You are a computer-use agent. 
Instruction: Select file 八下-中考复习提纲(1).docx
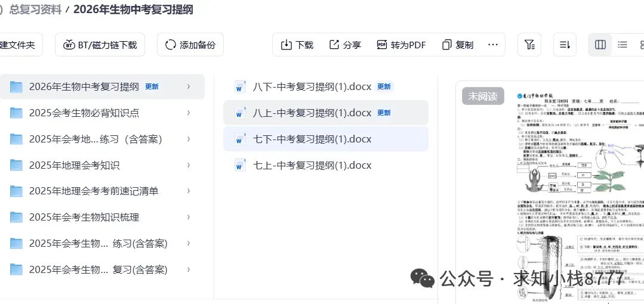point(326,87)
